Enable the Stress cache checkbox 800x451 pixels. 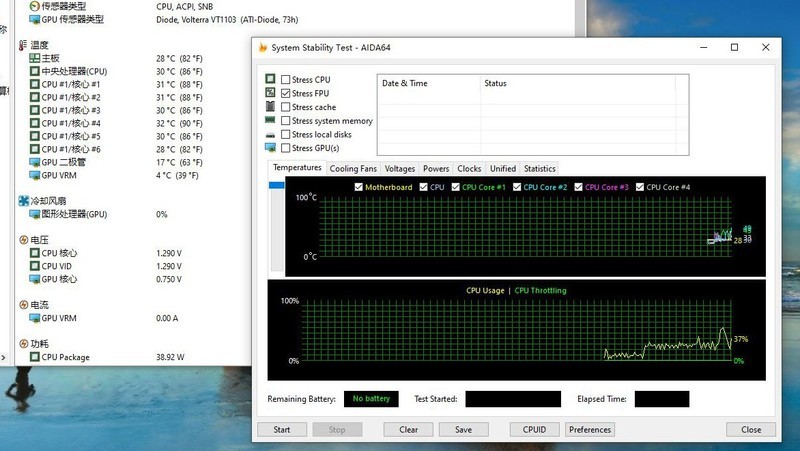tap(286, 107)
